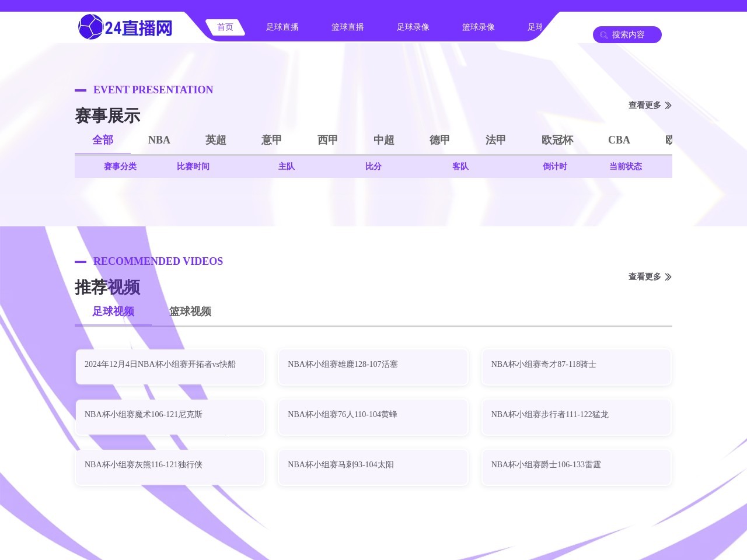Open the 首页 menu item
The height and width of the screenshot is (560, 747).
pos(225,27)
